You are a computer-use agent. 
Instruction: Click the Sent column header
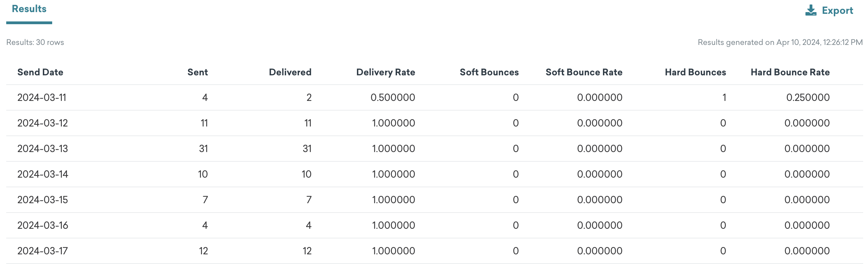(197, 72)
